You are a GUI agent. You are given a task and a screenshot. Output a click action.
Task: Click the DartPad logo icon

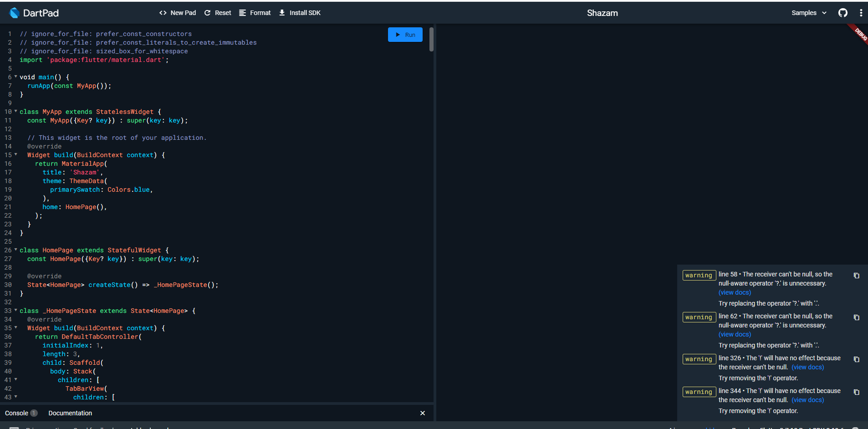pyautogui.click(x=14, y=13)
